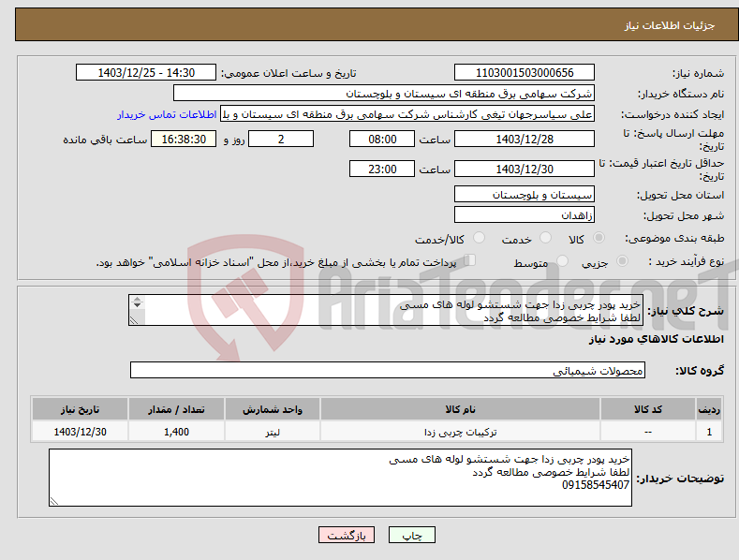The image size is (739, 560).
Task: Click the goods group field محصولات شیمیائی
Action: [388, 371]
